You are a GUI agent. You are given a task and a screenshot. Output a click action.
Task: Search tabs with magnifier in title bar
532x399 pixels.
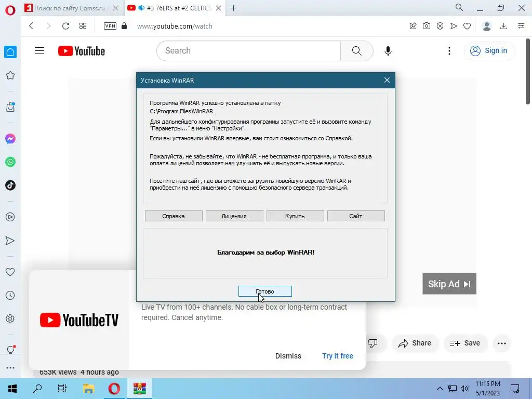pyautogui.click(x=459, y=7)
